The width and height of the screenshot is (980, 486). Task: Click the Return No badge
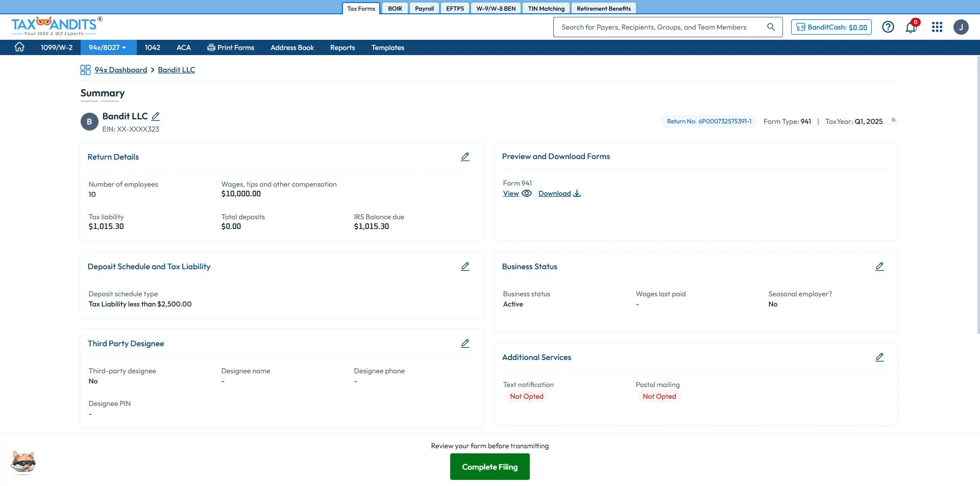coord(709,121)
